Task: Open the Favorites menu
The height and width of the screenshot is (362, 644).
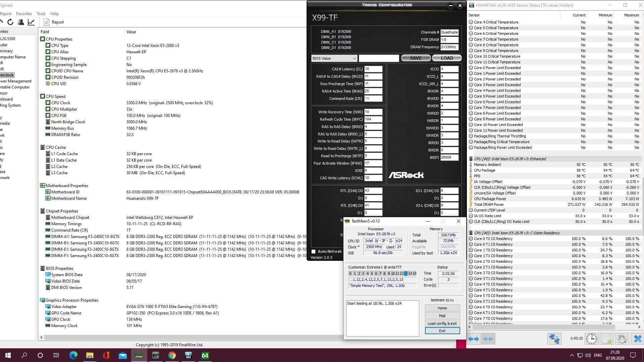Action: click(24, 14)
